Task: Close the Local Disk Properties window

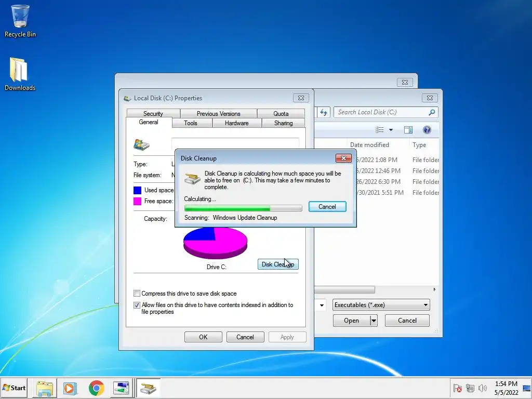Action: 301,98
